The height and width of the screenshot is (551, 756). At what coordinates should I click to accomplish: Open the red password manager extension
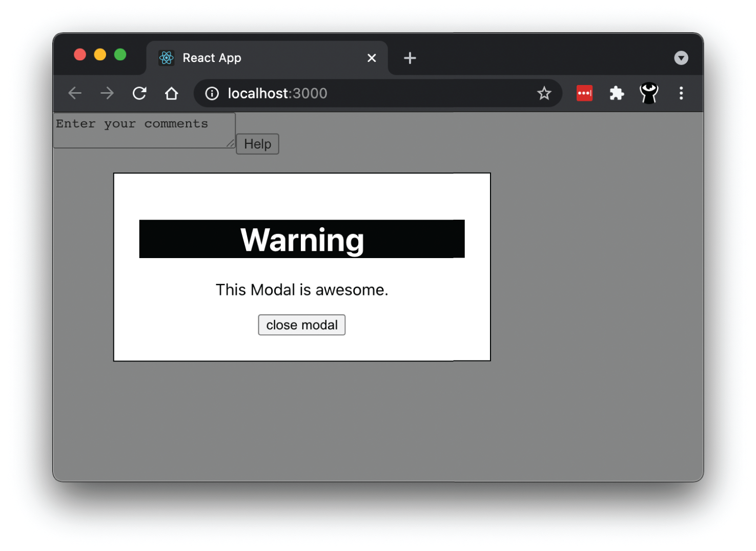(584, 93)
